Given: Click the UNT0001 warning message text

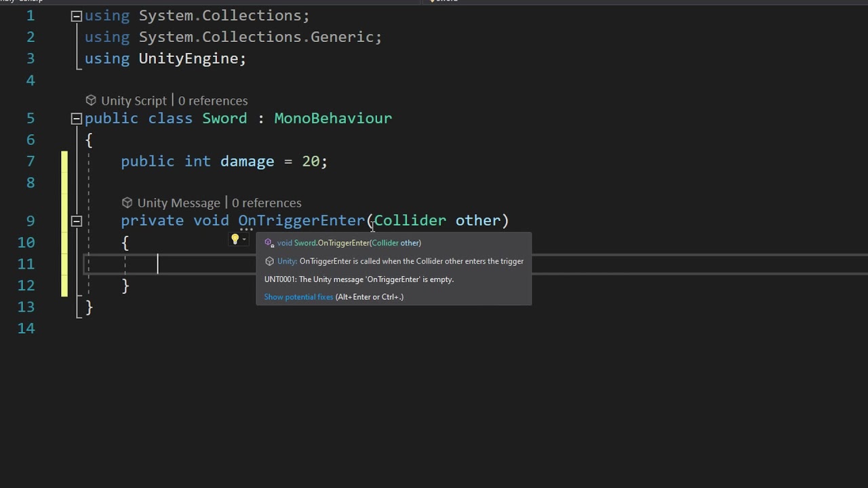Looking at the screenshot, I should (x=359, y=279).
